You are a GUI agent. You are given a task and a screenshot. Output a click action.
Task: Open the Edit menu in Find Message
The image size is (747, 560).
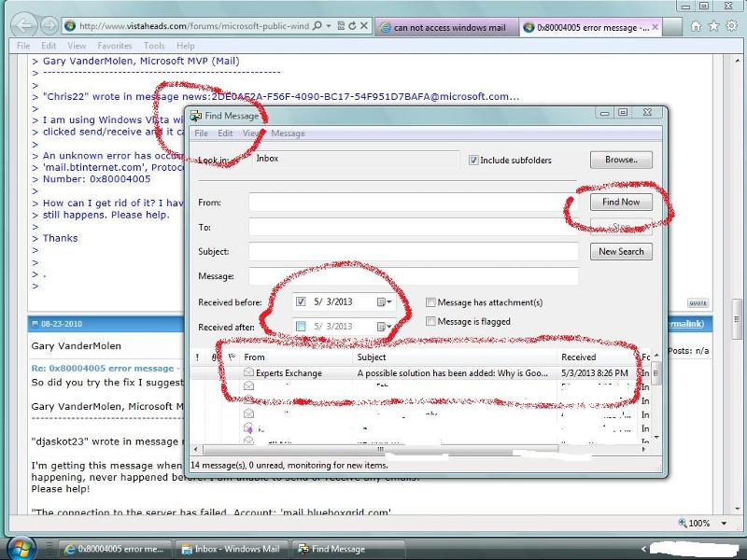[225, 133]
